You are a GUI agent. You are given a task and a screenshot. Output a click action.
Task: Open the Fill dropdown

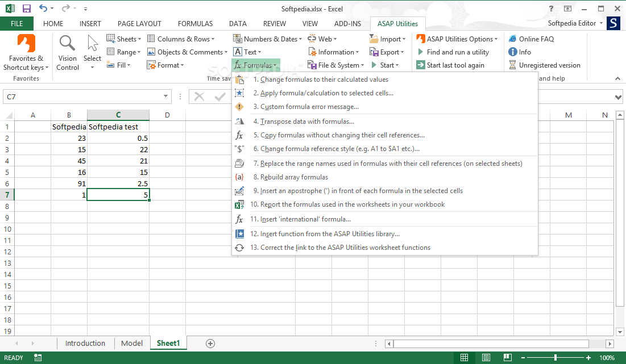coord(119,65)
